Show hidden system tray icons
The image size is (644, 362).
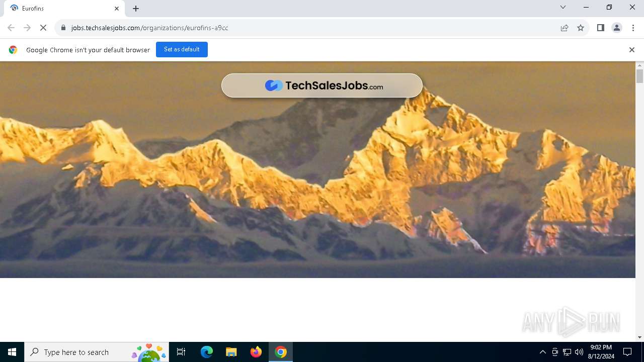click(x=542, y=352)
